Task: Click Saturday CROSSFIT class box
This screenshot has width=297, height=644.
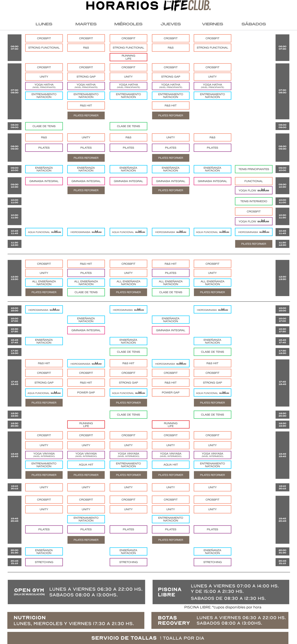Action: tap(253, 211)
